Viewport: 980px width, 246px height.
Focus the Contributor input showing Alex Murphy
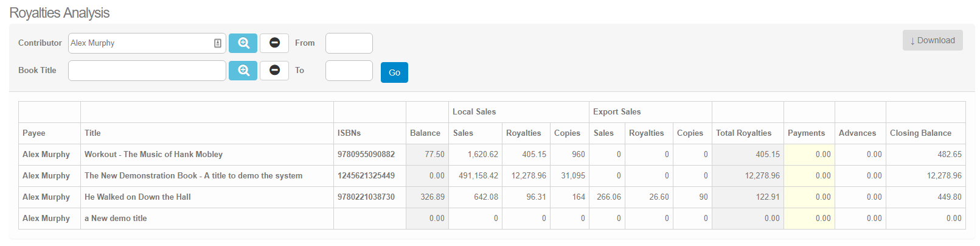(x=140, y=43)
